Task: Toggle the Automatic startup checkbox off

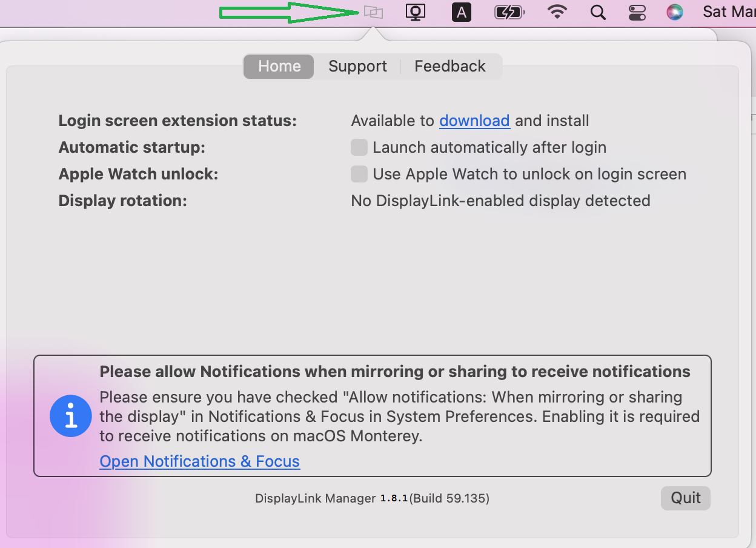Action: click(359, 147)
